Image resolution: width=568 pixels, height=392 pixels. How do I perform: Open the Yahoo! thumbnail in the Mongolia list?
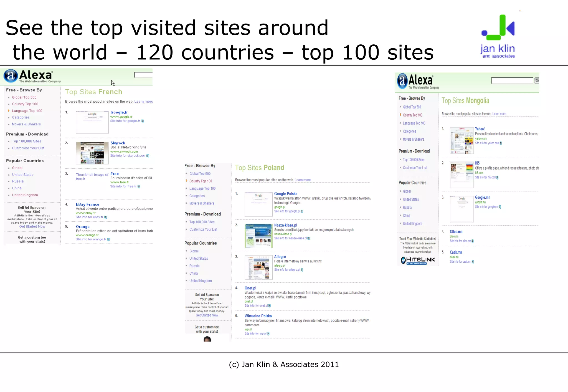tap(462, 141)
